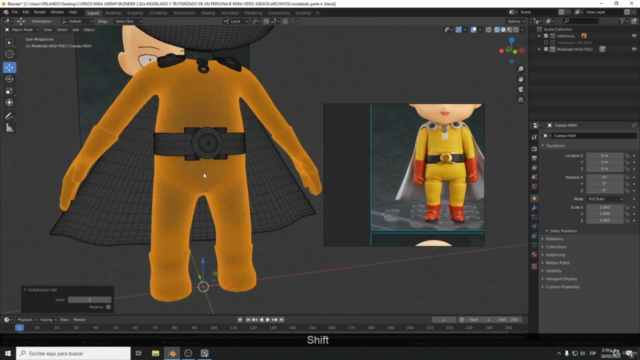Select the Annotate tool
Image resolution: width=640 pixels, height=360 pixels.
click(9, 116)
